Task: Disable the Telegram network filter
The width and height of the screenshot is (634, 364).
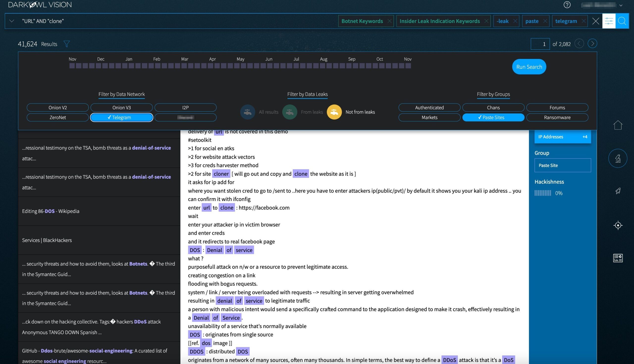Action: coord(121,117)
